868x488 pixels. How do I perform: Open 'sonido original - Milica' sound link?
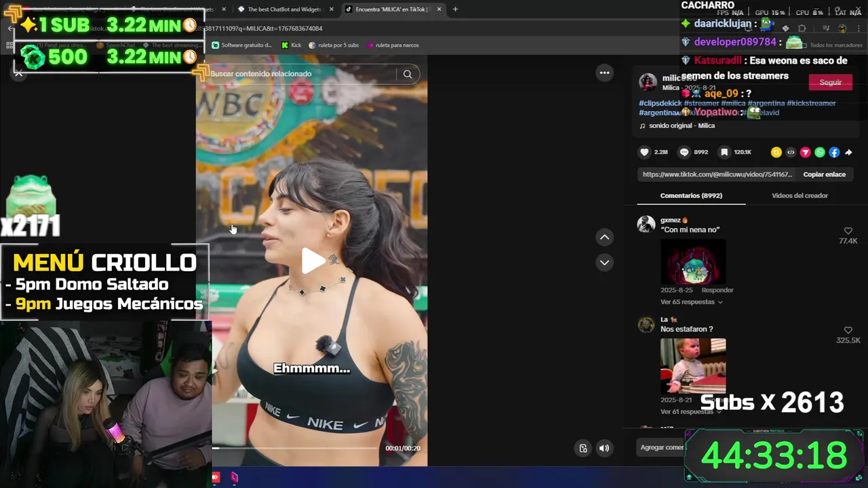pos(682,125)
